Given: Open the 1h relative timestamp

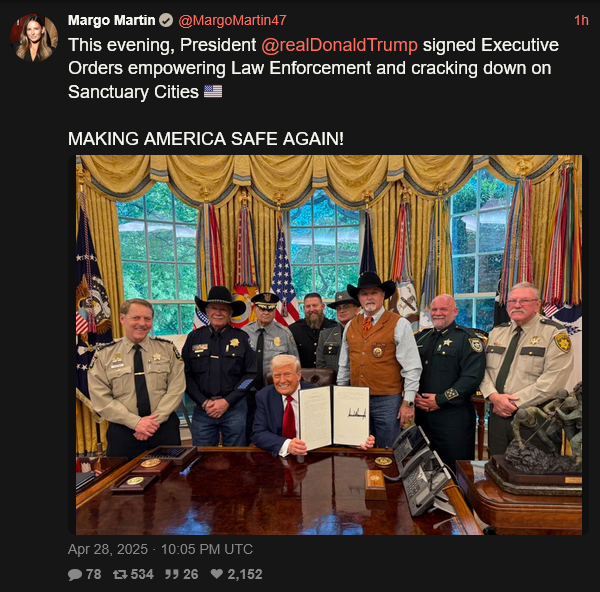Looking at the screenshot, I should 581,20.
